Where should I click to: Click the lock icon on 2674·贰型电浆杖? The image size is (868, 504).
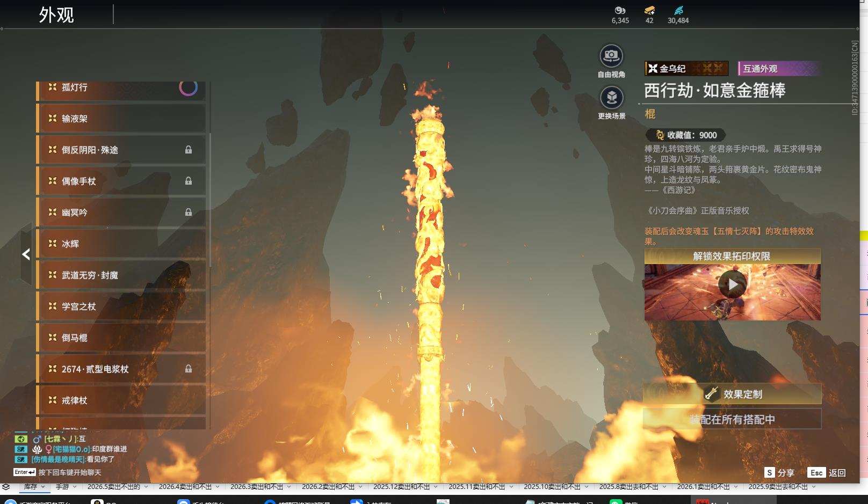click(x=189, y=369)
